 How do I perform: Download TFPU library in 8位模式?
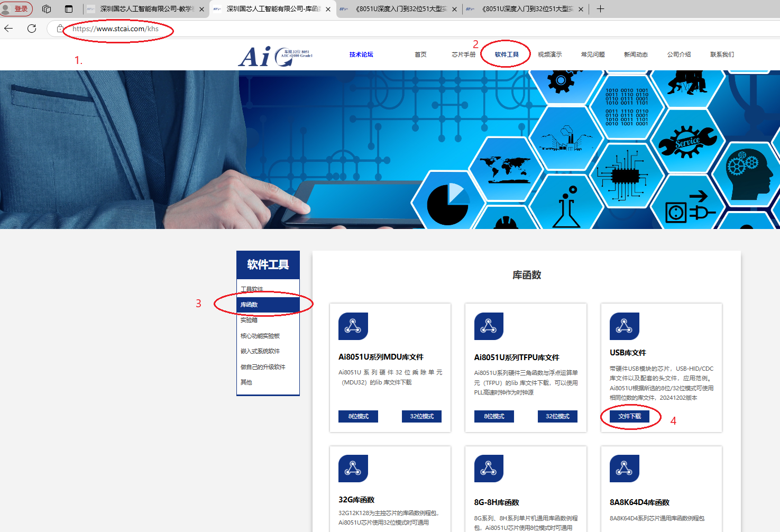(494, 416)
